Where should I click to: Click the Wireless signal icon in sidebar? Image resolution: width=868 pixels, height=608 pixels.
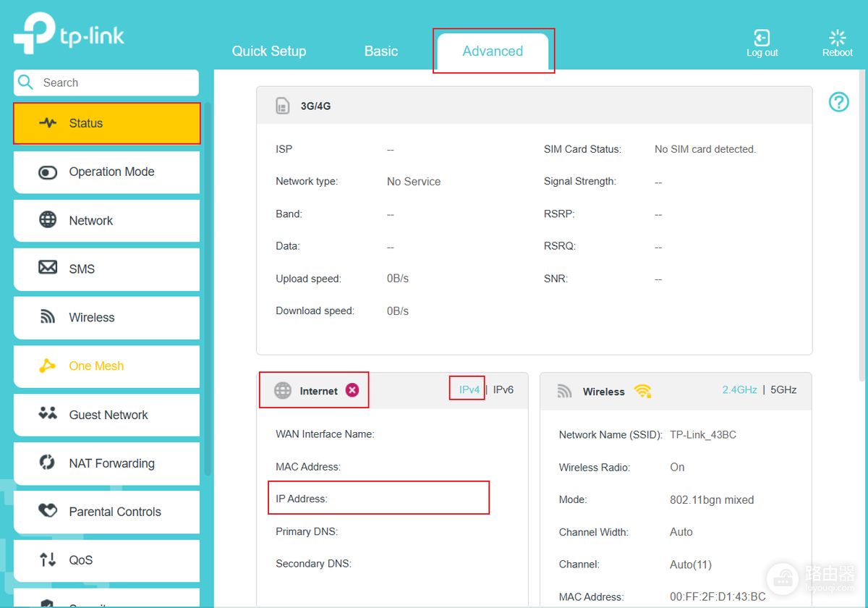tap(48, 317)
